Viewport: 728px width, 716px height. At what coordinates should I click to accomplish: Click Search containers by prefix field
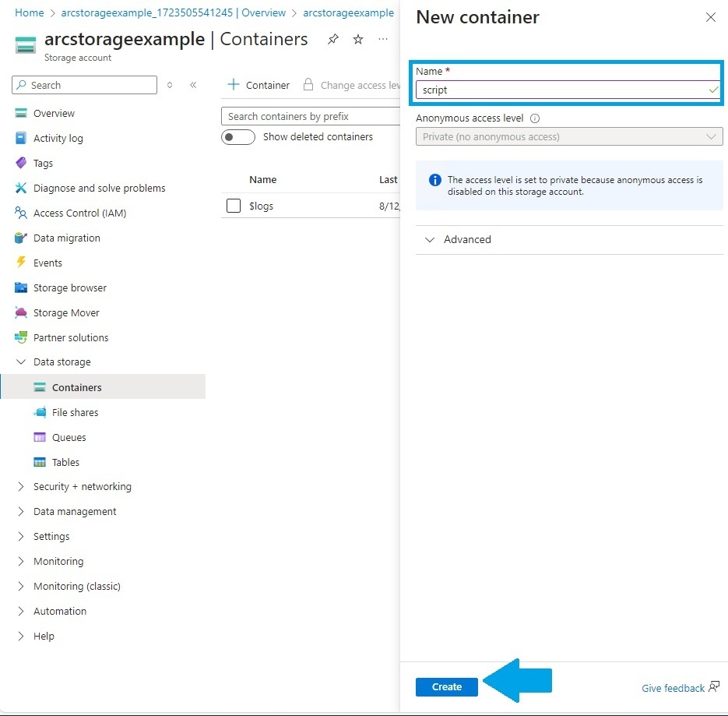[311, 116]
